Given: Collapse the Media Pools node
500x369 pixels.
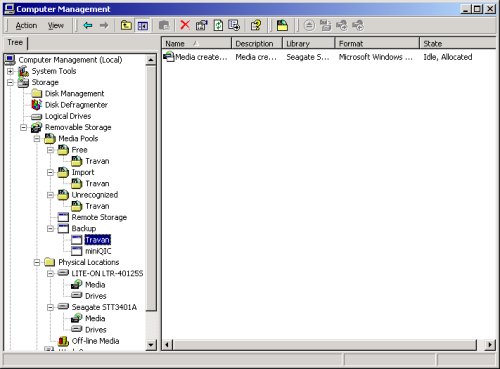Looking at the screenshot, I should (x=37, y=139).
